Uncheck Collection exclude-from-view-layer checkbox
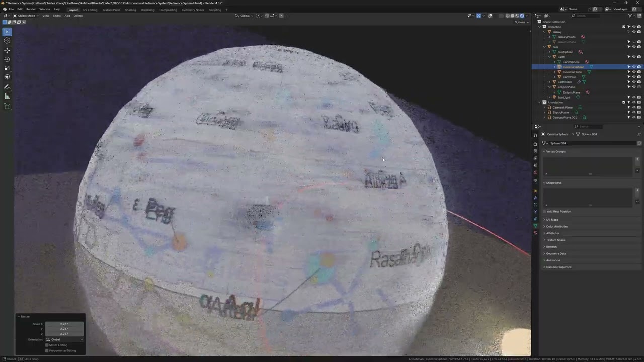Screen dimensions: 644x362 point(624,27)
